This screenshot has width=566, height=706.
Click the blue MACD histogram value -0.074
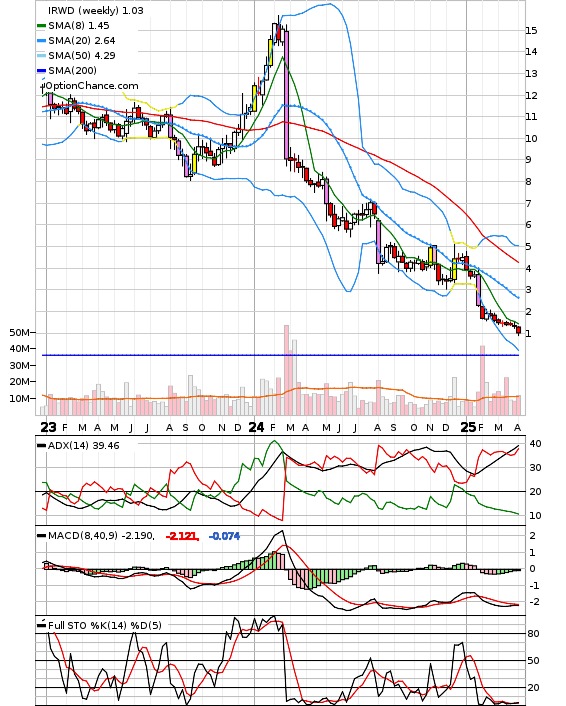224,536
